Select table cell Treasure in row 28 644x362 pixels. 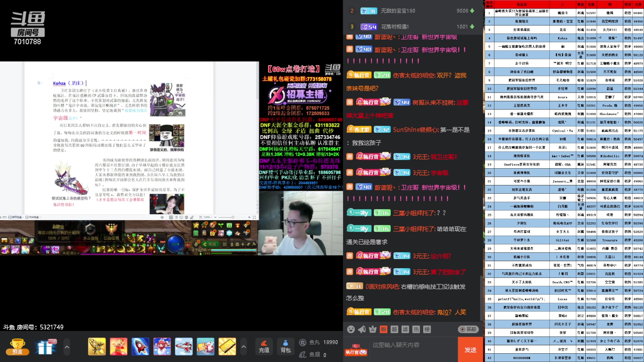610,240
